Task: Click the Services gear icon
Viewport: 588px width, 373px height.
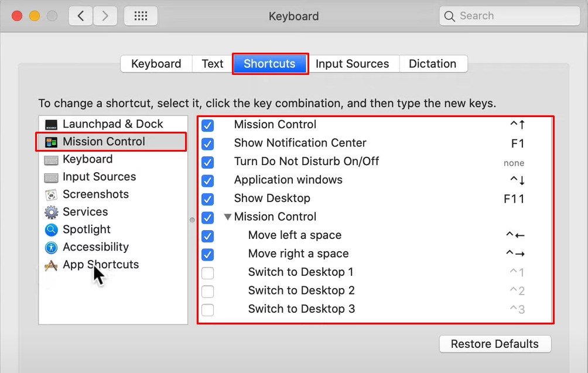Action: pos(52,212)
